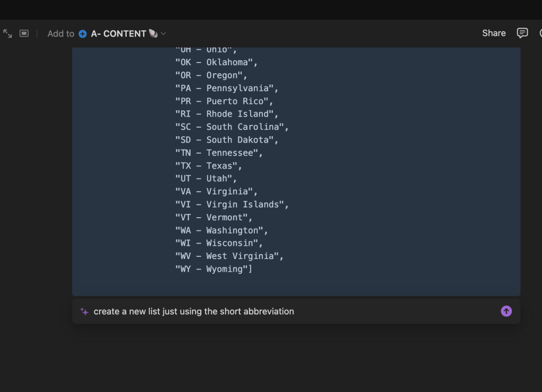Select the "OR – Oregon" line

pyautogui.click(x=211, y=75)
